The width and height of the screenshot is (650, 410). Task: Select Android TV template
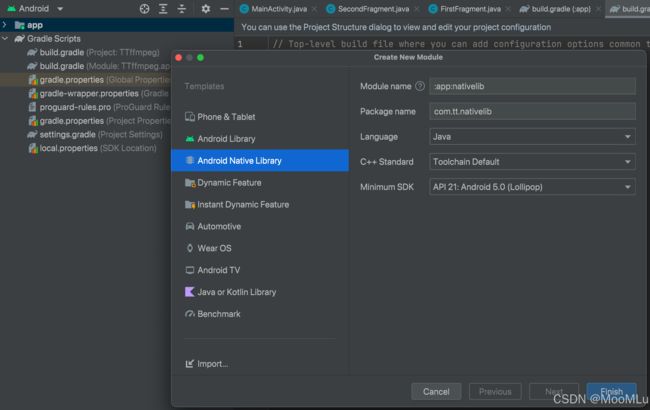[260, 270]
